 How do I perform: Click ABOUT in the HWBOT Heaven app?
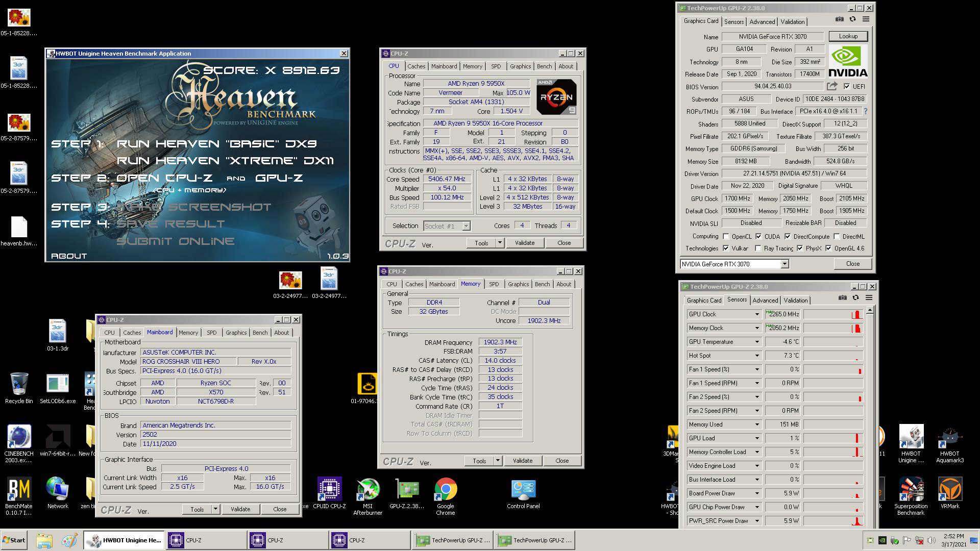(x=69, y=256)
